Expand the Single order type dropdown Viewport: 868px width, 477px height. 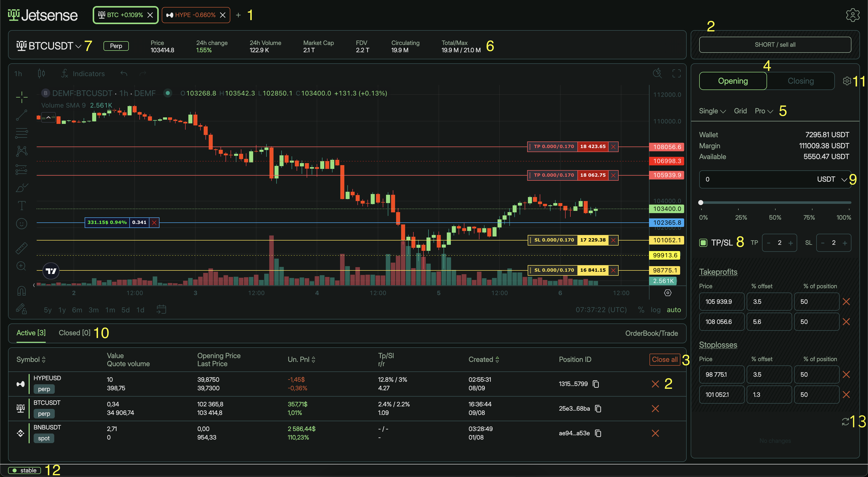pyautogui.click(x=712, y=111)
